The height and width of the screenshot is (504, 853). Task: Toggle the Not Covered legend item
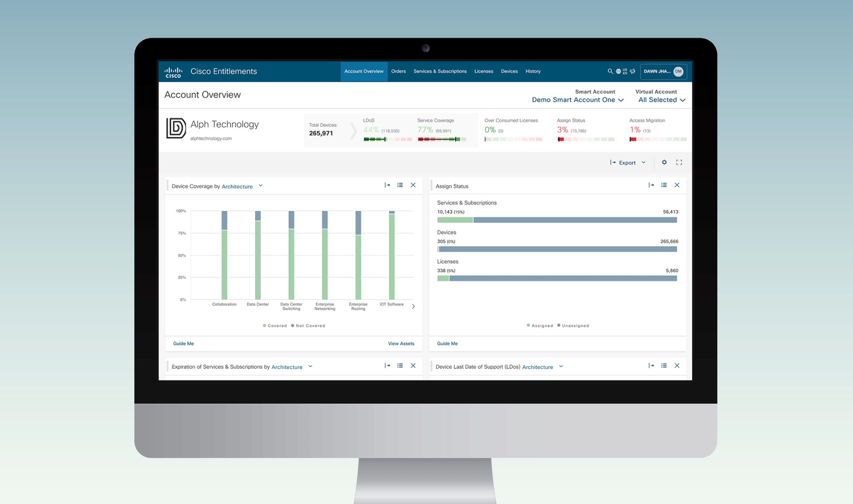(x=308, y=326)
